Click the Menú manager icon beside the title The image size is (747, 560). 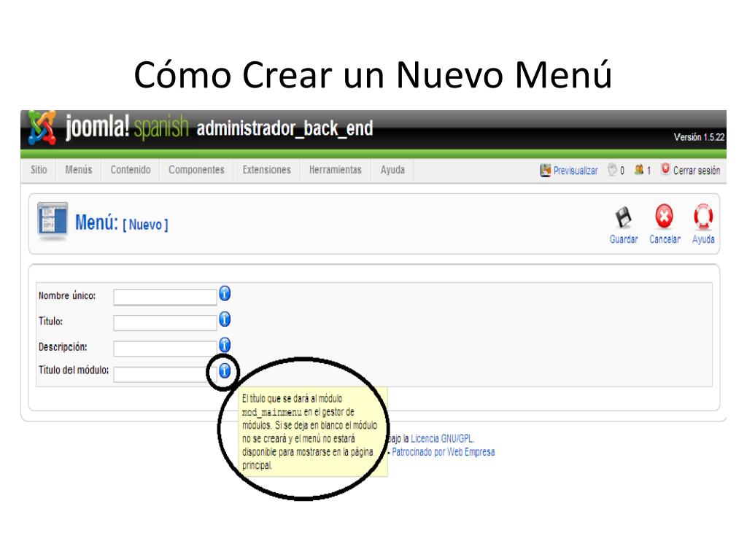coord(53,220)
